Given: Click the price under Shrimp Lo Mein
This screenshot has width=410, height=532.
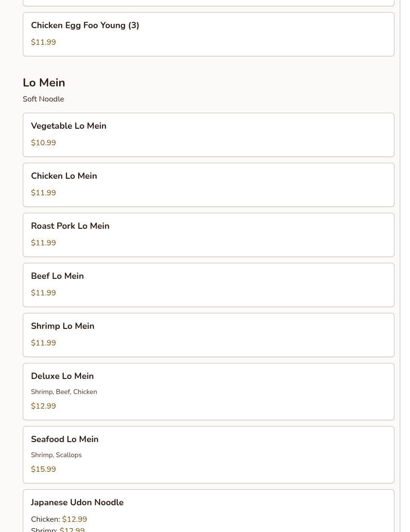Looking at the screenshot, I should pyautogui.click(x=43, y=343).
